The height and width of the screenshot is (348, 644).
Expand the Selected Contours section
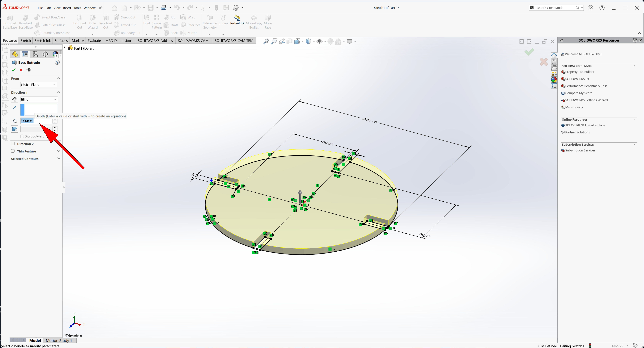59,159
